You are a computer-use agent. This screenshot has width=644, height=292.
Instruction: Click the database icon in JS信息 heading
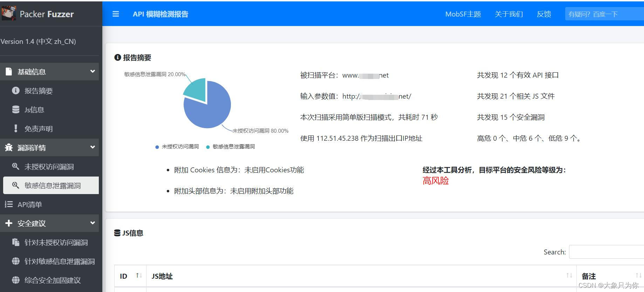coord(117,233)
